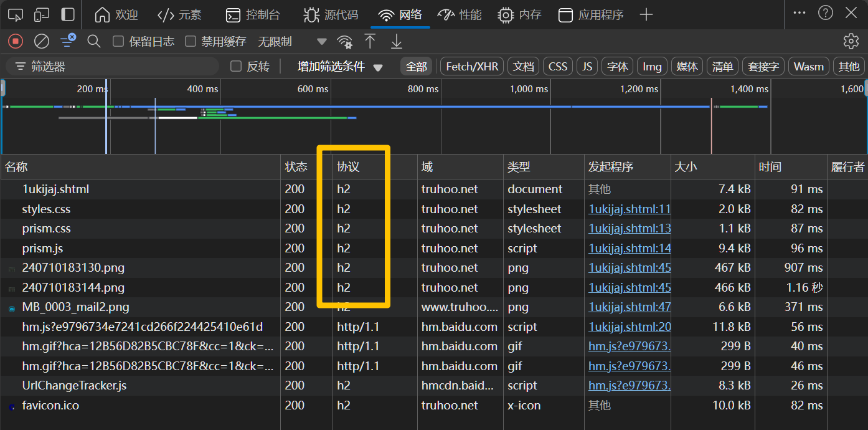
Task: Open network conditions wifi-gear icon
Action: [x=344, y=42]
